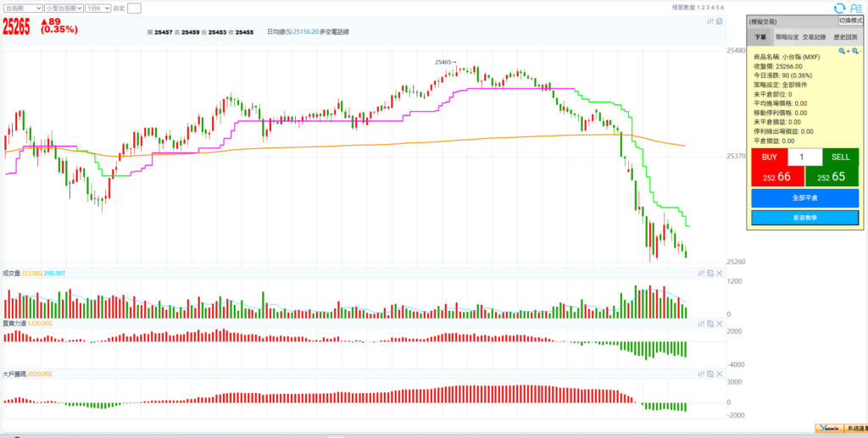Click the zoom in magnifier in order panel
Viewport: 868px width, 438px height.
point(843,52)
